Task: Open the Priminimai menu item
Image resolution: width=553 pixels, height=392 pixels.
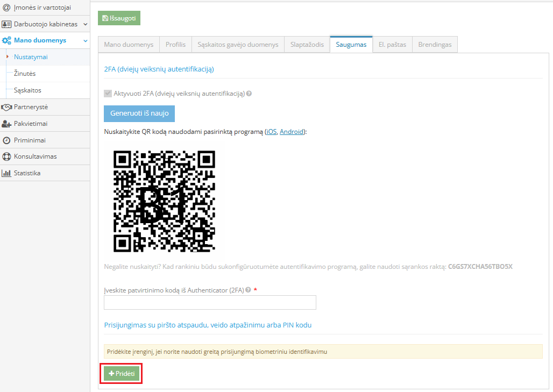Action: [x=45, y=140]
